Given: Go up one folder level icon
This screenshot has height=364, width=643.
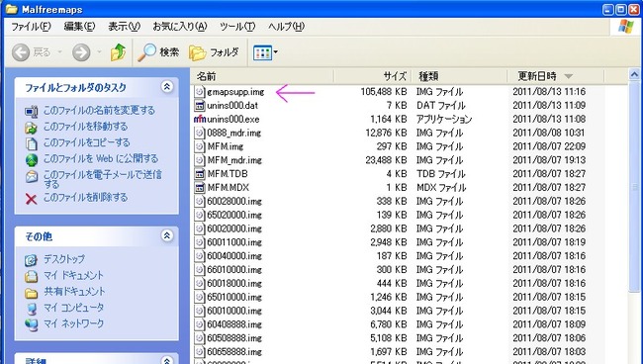Looking at the screenshot, I should click(x=118, y=52).
